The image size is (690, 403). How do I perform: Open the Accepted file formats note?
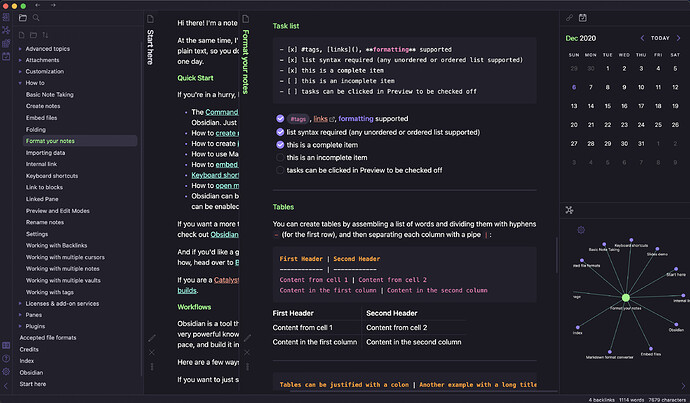(48, 338)
